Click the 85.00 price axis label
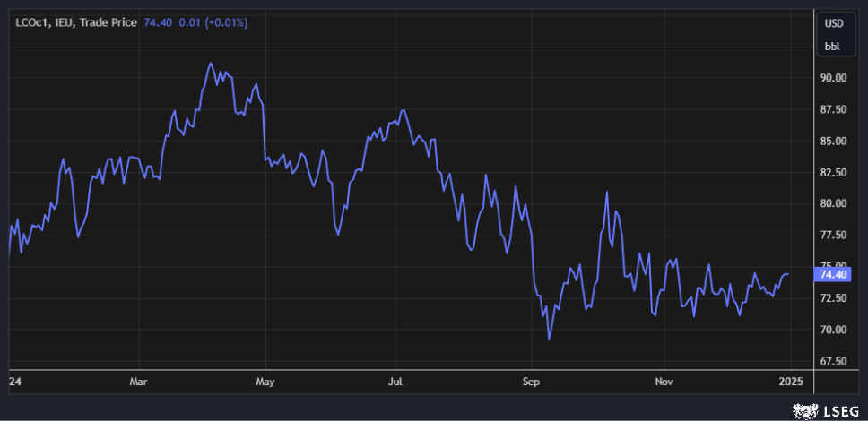This screenshot has width=868, height=421. click(x=833, y=141)
